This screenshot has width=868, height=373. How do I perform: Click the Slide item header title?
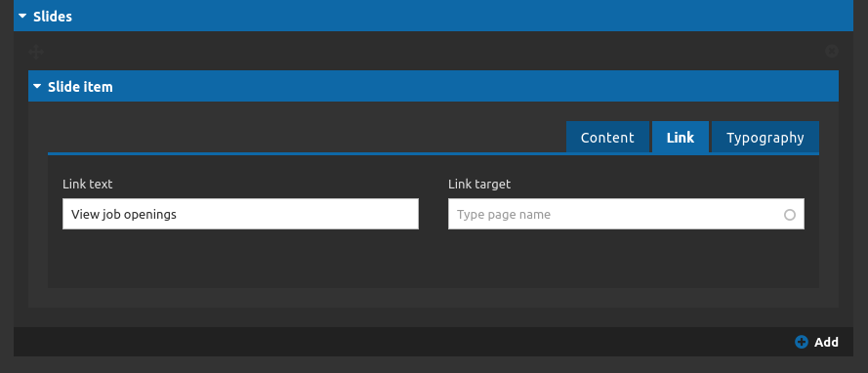(x=80, y=86)
